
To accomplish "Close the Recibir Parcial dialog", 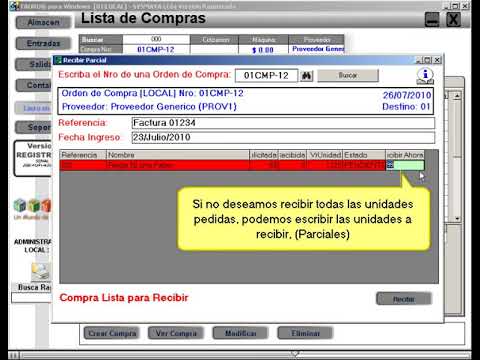I will (x=437, y=60).
